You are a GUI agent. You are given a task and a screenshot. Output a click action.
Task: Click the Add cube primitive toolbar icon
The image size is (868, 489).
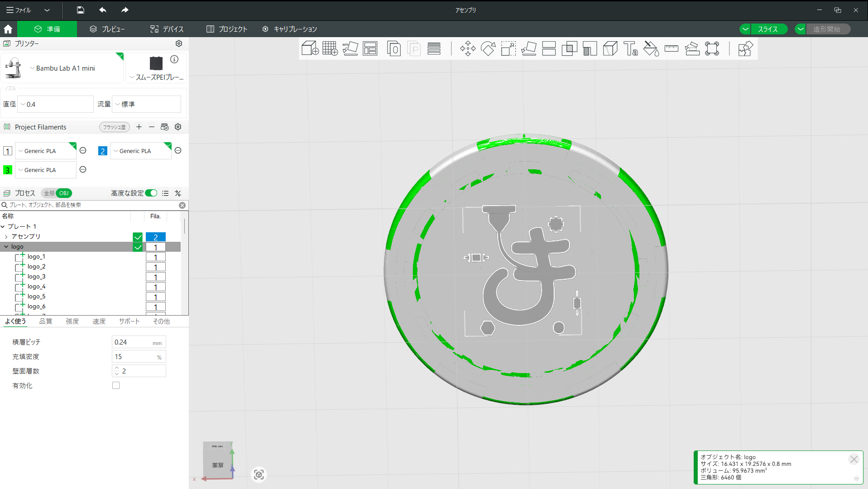[310, 48]
